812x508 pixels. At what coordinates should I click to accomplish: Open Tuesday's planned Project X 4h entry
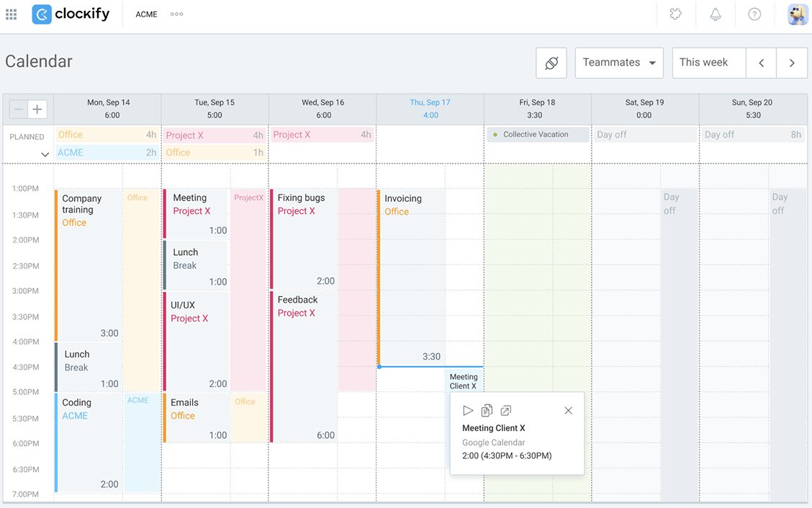click(x=215, y=135)
